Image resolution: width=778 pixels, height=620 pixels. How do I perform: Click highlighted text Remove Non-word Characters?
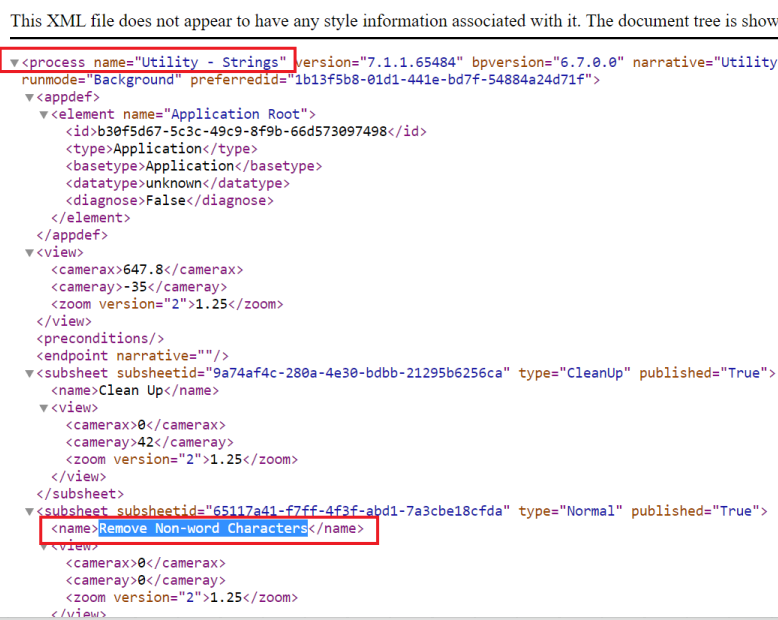tap(203, 529)
